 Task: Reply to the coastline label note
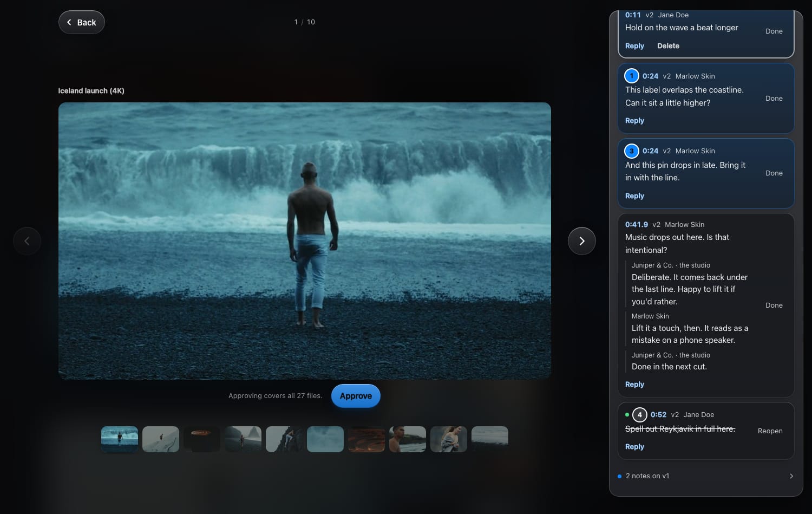click(634, 121)
